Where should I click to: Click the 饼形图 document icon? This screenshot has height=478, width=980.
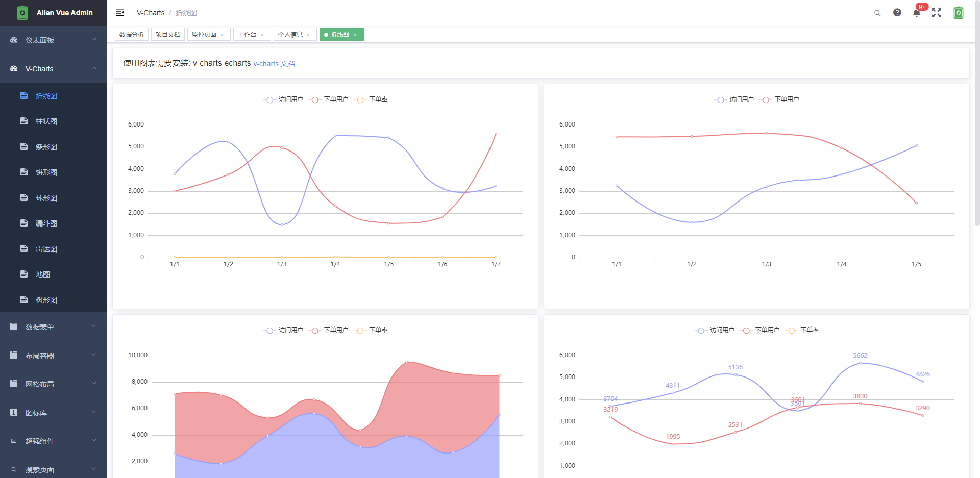click(x=24, y=172)
